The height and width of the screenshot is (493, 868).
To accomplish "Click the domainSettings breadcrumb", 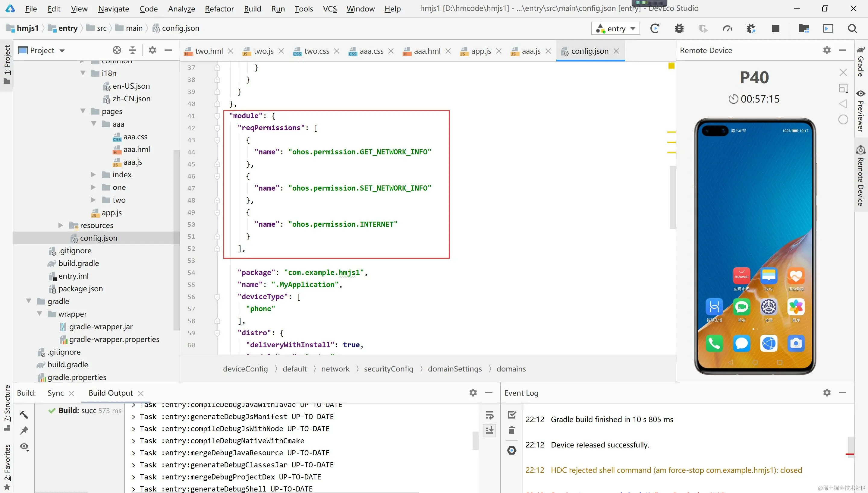I will coord(454,369).
